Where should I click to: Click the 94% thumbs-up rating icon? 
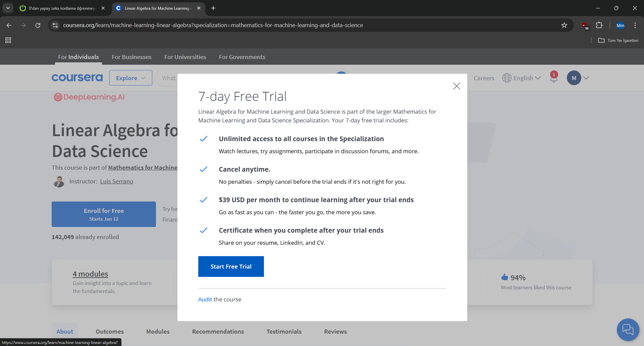click(504, 277)
